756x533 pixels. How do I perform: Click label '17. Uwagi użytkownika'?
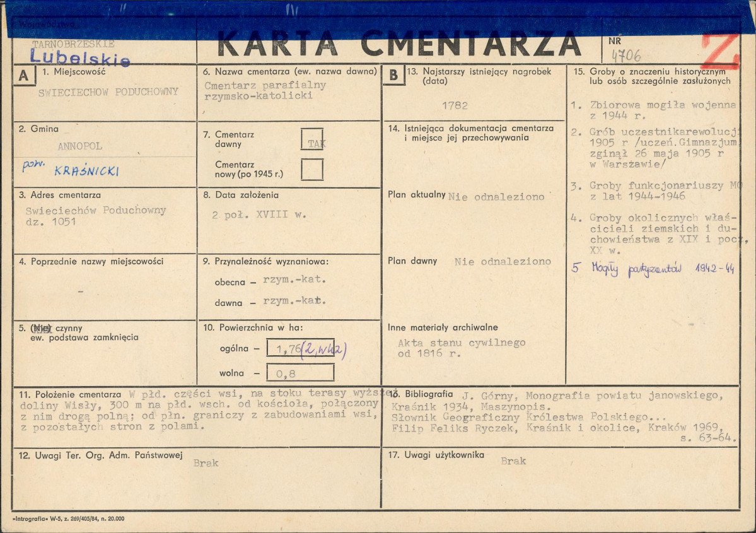(436, 455)
